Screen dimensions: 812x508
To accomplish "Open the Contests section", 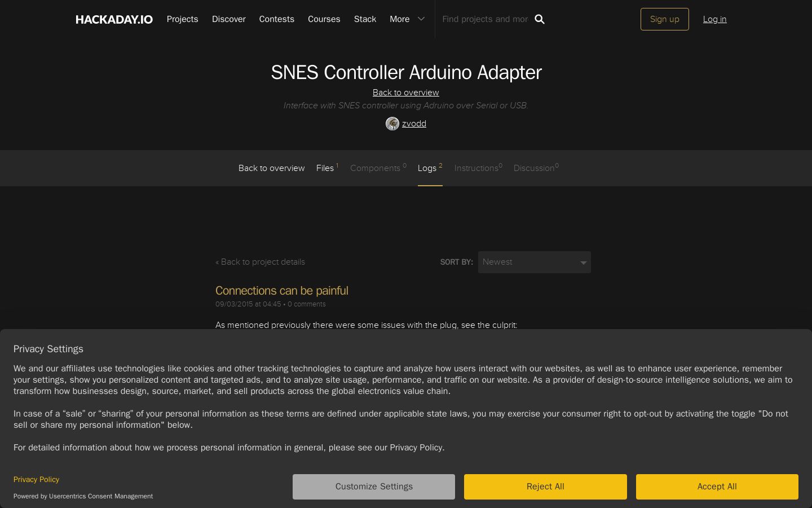I will tap(277, 19).
